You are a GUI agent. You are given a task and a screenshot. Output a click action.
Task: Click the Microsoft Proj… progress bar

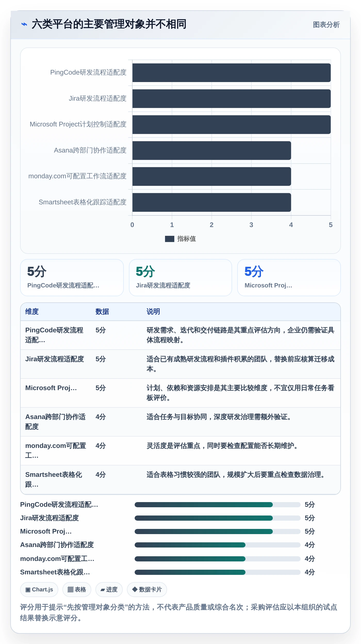point(217,532)
